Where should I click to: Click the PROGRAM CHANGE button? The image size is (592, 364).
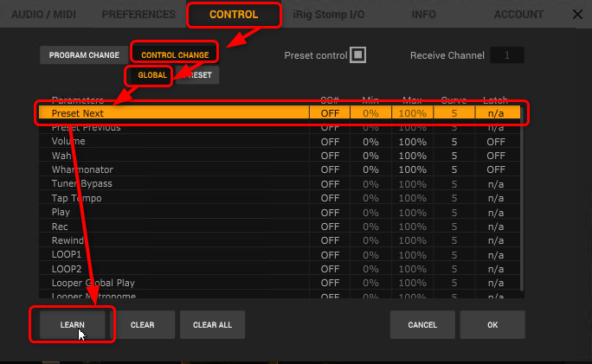click(84, 55)
